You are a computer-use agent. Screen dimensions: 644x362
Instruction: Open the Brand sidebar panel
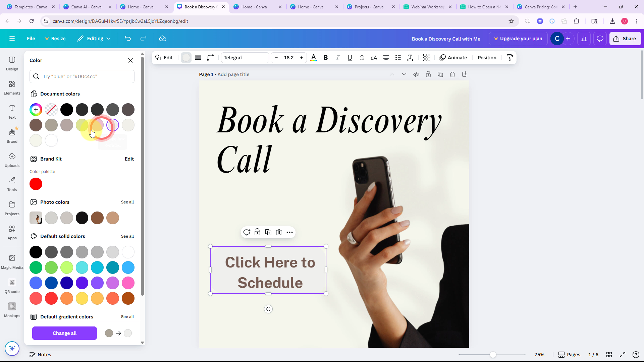[x=12, y=136]
